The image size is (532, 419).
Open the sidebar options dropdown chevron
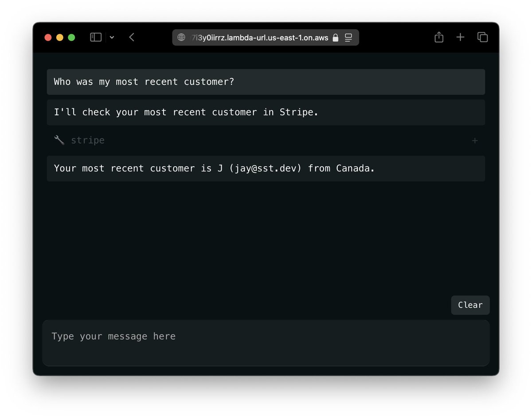tap(112, 38)
